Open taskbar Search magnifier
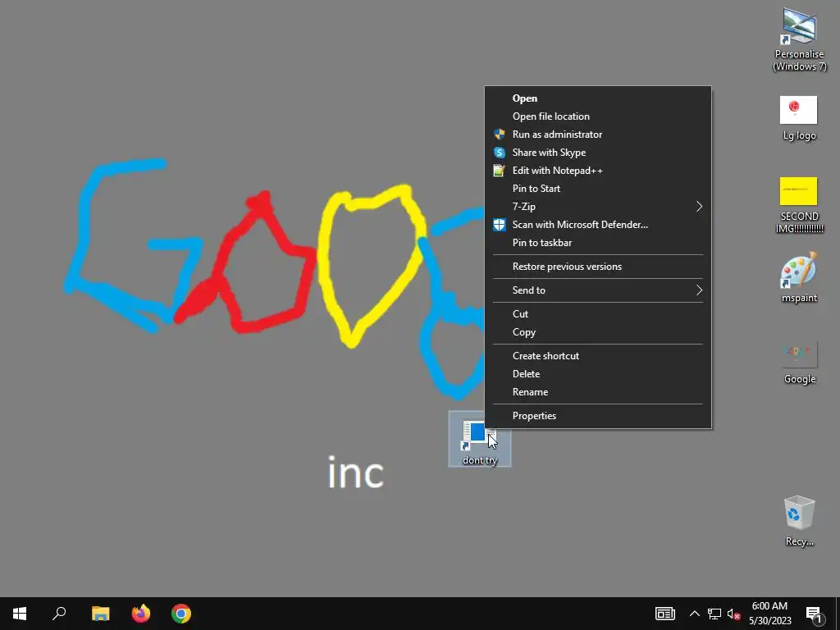The image size is (840, 630). pyautogui.click(x=59, y=614)
